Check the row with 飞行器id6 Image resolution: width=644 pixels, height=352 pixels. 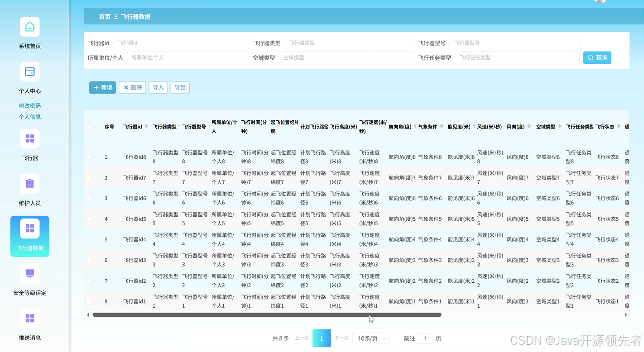89,198
